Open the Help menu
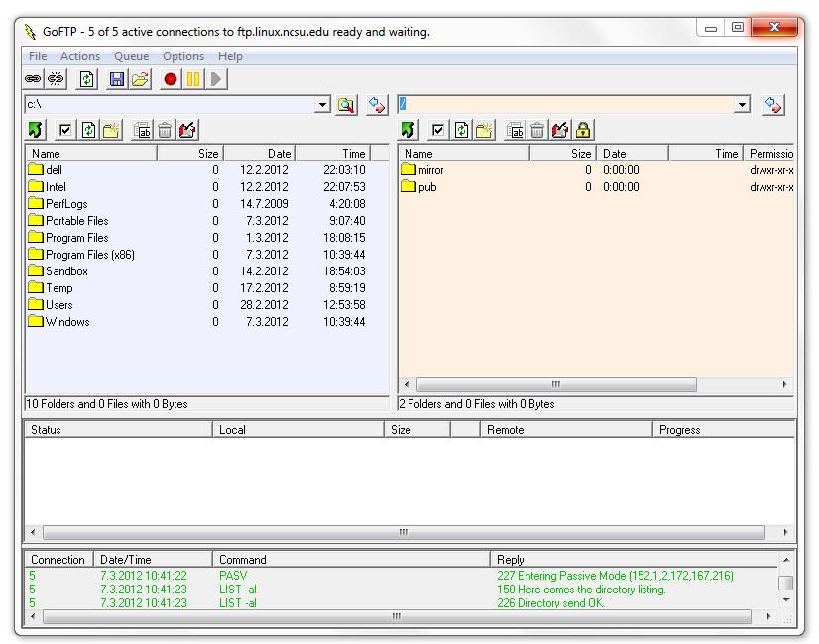819x644 pixels. (x=230, y=56)
